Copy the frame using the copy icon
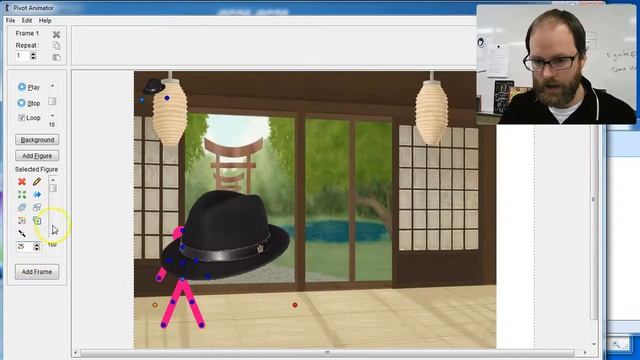 tap(56, 45)
